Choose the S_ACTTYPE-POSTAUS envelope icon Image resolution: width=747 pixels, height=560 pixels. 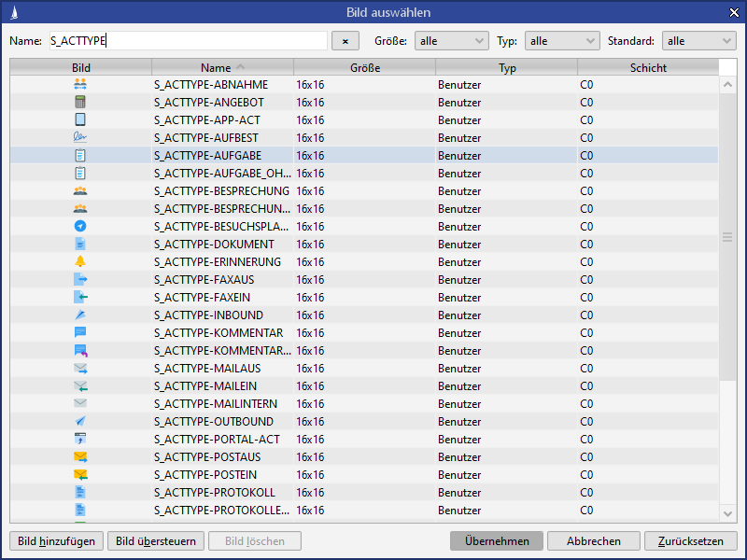80,456
